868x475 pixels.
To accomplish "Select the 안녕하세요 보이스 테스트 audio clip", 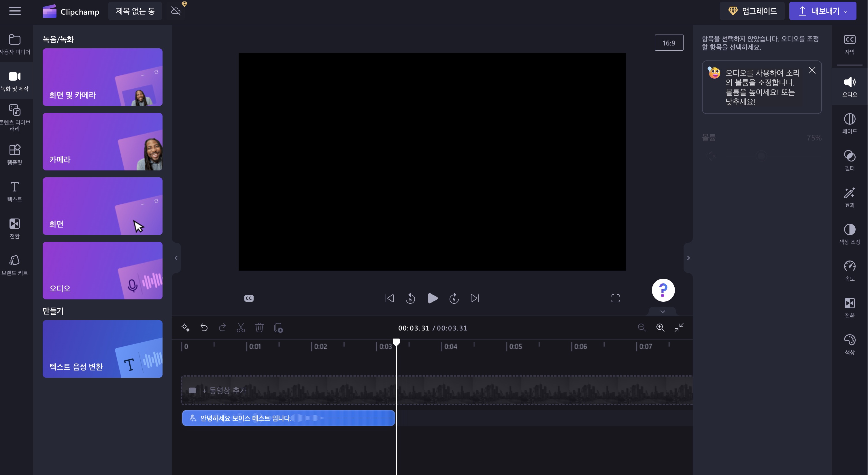I will [x=288, y=418].
